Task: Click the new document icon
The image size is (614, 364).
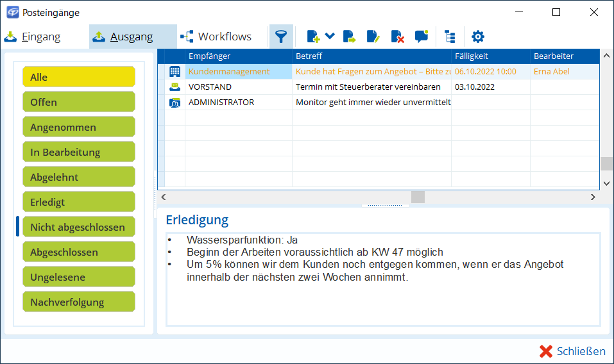Action: pos(313,37)
